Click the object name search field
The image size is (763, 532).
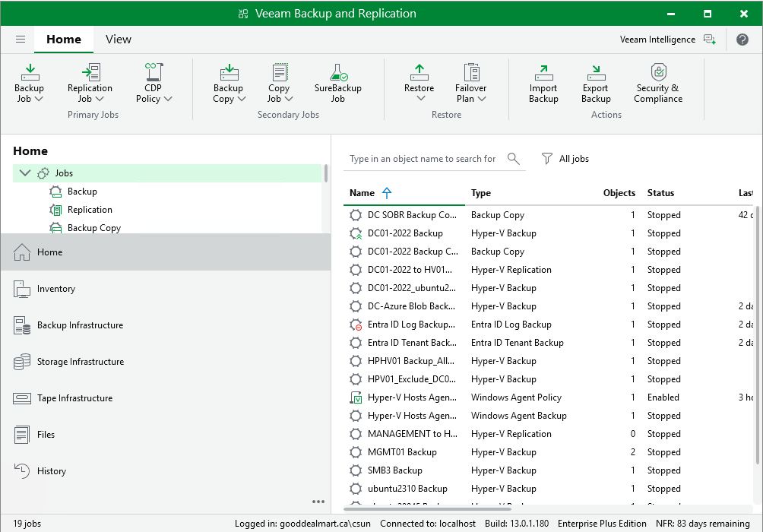point(423,159)
